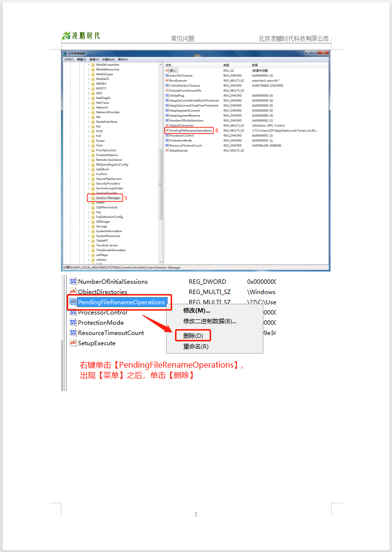Choose 修改(M)... in the context menu
Viewport: 392px width, 552px height.
click(x=196, y=311)
